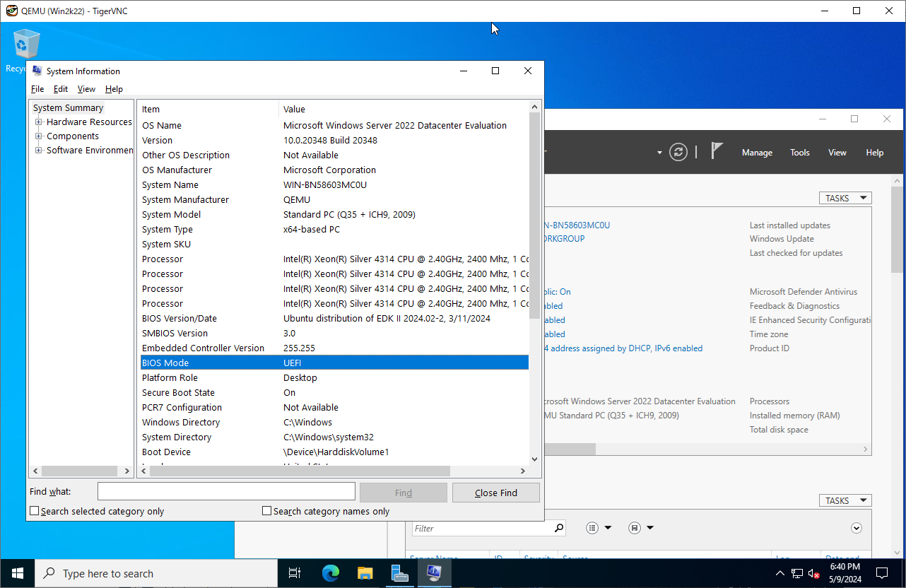
Task: Click the IPv4 address assigned by DHCP link
Action: (623, 348)
